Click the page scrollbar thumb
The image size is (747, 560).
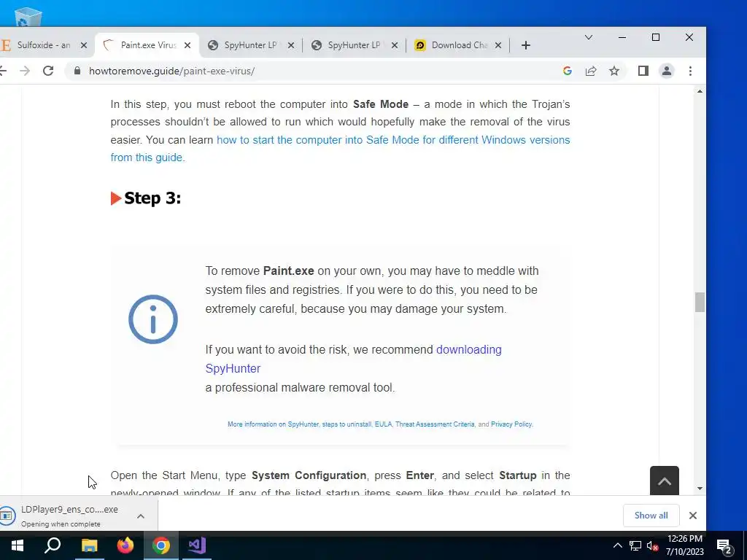(700, 303)
